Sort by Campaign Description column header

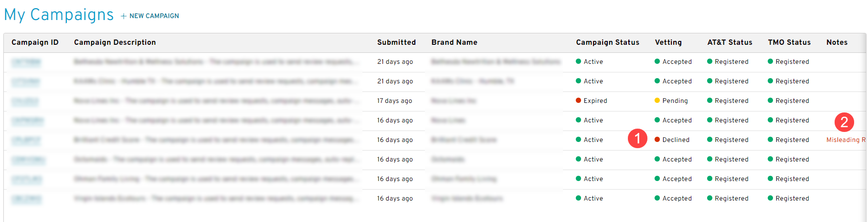coord(115,42)
